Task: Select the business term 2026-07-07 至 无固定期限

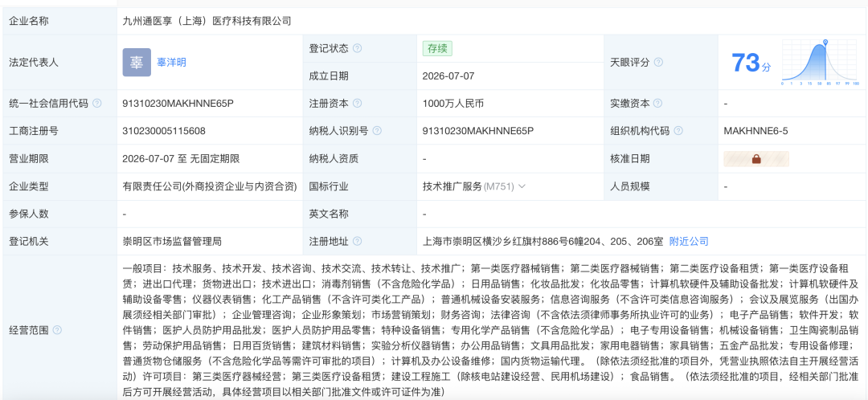Action: (x=181, y=159)
